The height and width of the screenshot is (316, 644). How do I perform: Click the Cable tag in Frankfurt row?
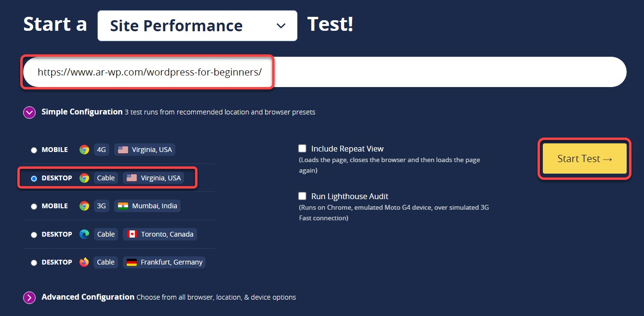tap(105, 262)
